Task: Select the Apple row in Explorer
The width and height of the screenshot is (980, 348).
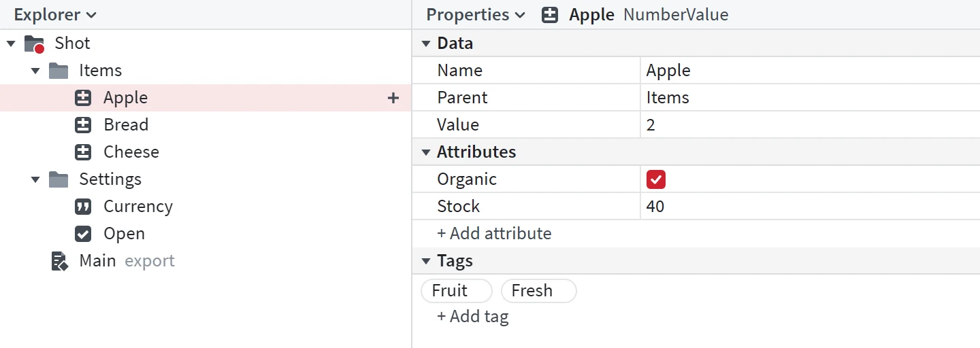Action: [206, 98]
